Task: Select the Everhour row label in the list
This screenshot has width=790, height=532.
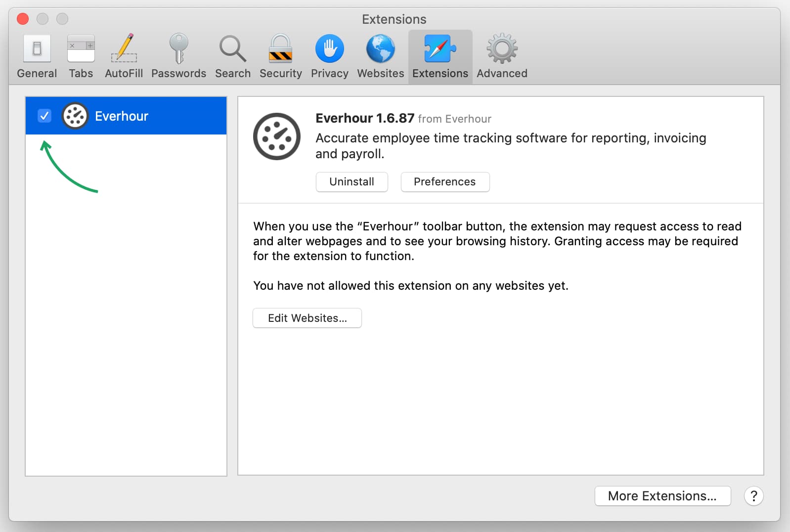Action: tap(122, 116)
